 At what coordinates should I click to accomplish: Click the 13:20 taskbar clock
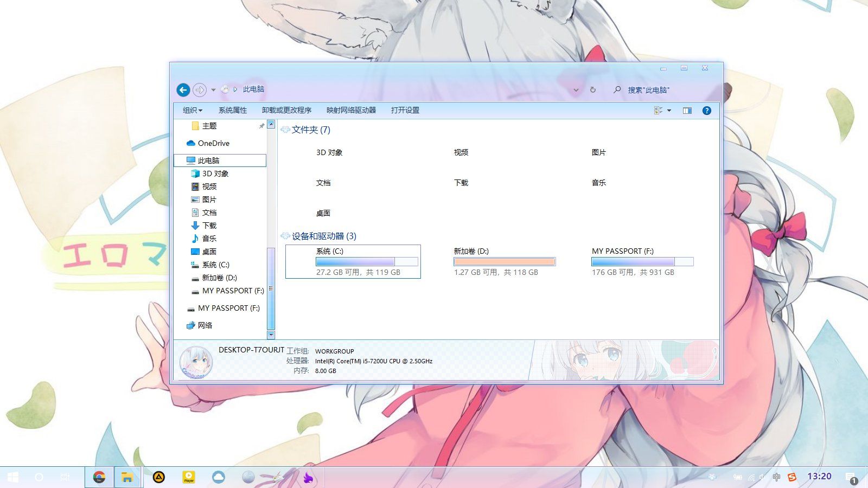[x=819, y=477]
